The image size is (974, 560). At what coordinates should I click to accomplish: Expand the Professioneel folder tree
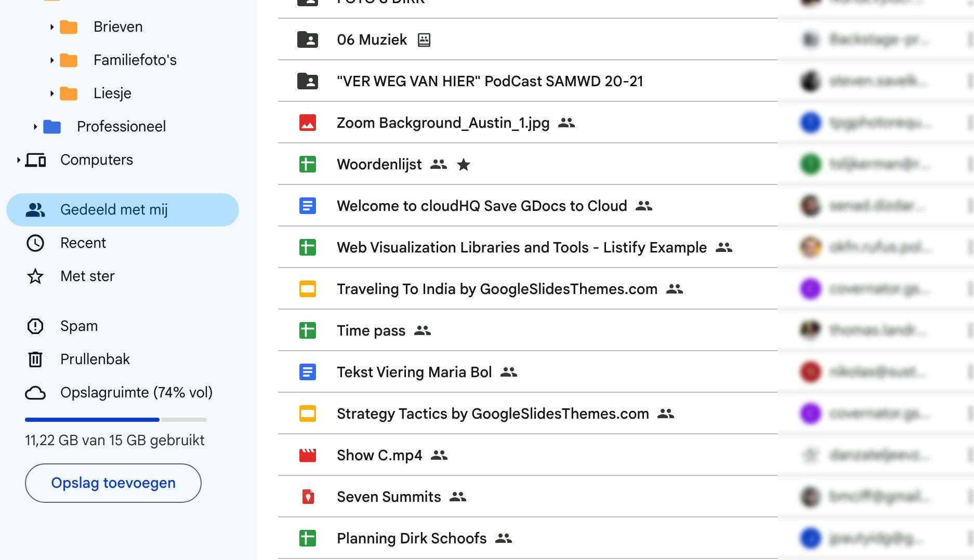pos(35,127)
